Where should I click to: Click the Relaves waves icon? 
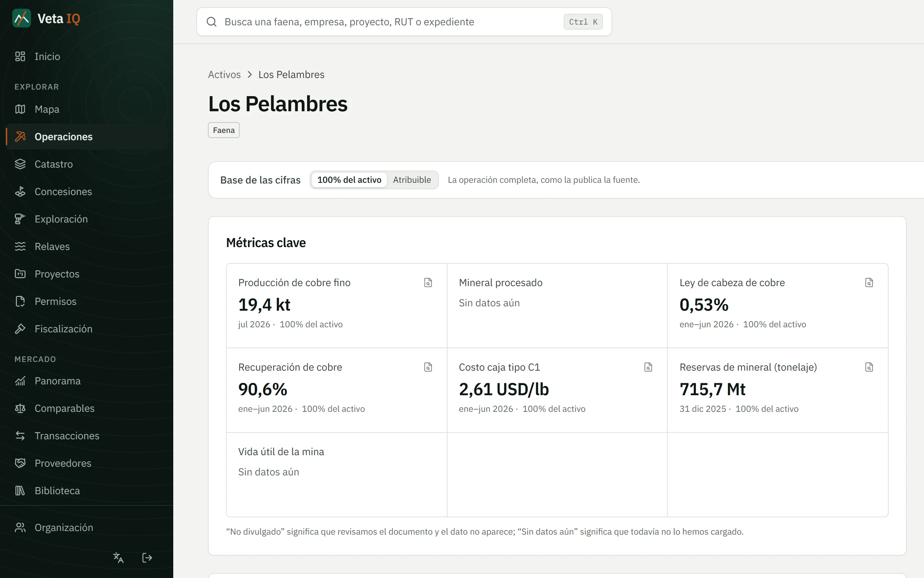20,247
